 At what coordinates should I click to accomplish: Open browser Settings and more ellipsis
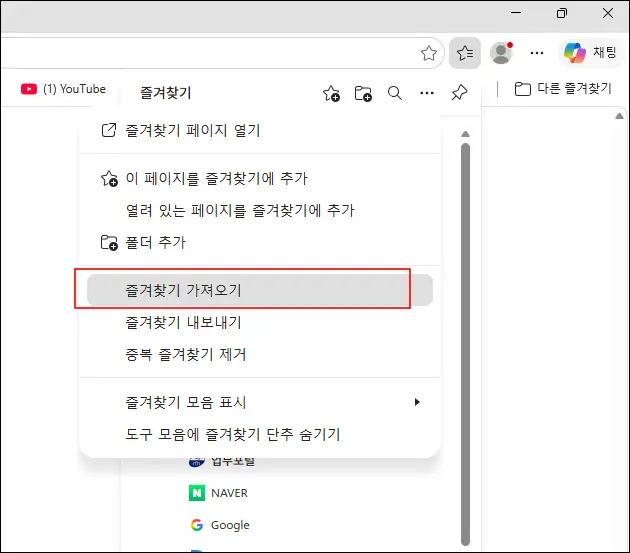coord(537,53)
